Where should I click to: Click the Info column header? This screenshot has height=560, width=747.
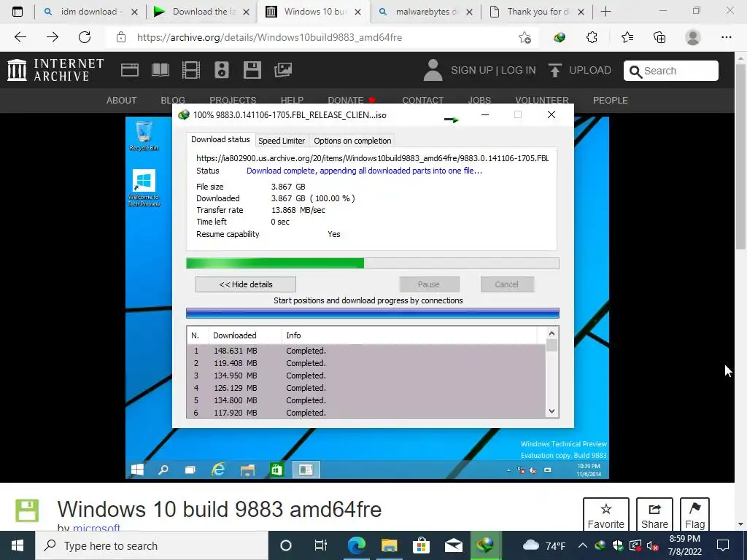pos(409,335)
